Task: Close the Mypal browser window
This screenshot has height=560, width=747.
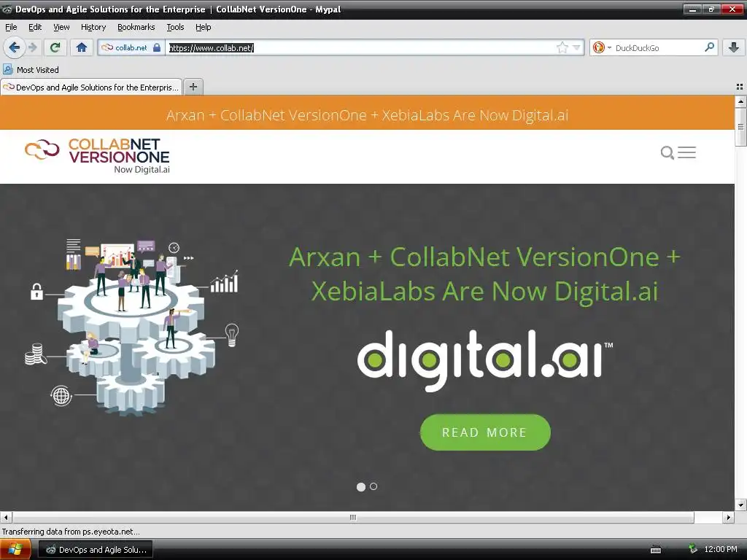Action: click(x=732, y=9)
